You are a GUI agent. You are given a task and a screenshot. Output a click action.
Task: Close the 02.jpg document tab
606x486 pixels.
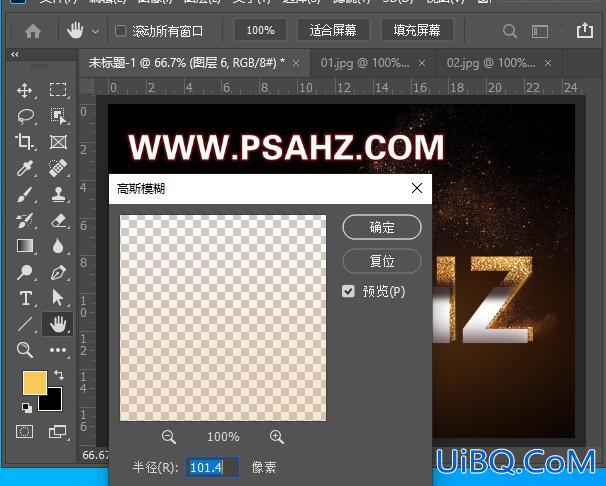[x=548, y=63]
